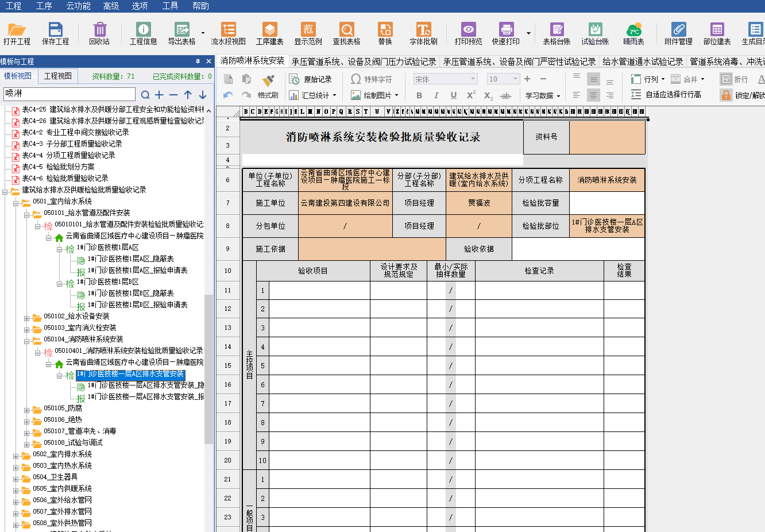Switch to 承压管道系统、设备及阀门严密性试验记录 tab

click(x=519, y=61)
